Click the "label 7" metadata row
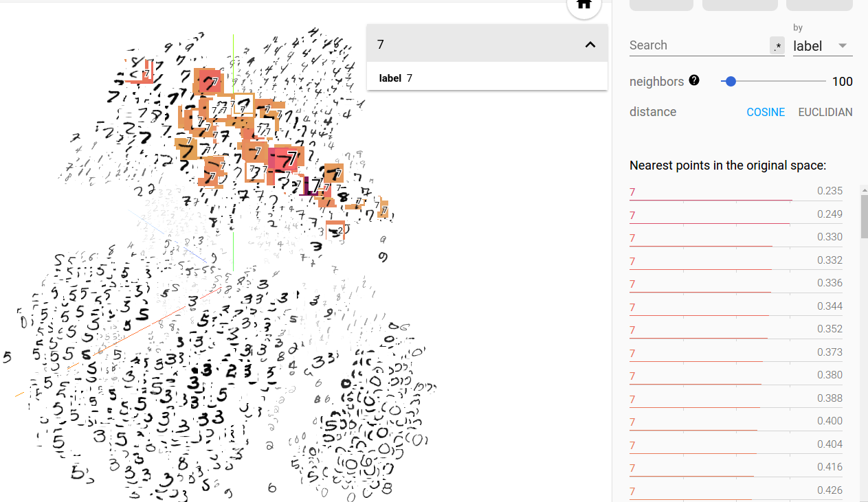This screenshot has height=502, width=868. 396,78
